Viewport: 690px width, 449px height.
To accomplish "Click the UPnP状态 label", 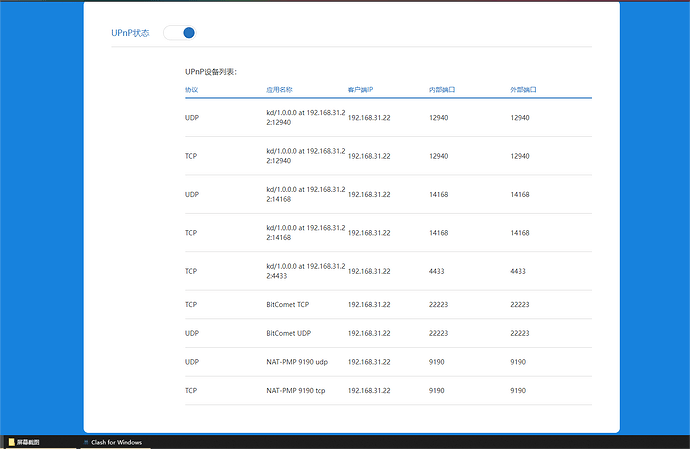I will pyautogui.click(x=130, y=33).
